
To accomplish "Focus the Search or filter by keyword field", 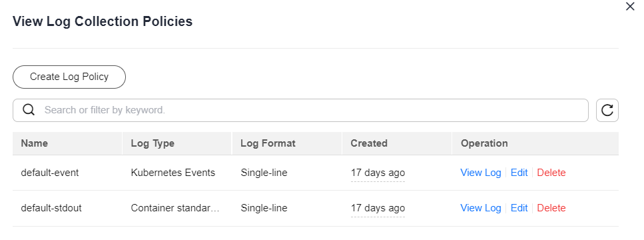I will click(300, 110).
